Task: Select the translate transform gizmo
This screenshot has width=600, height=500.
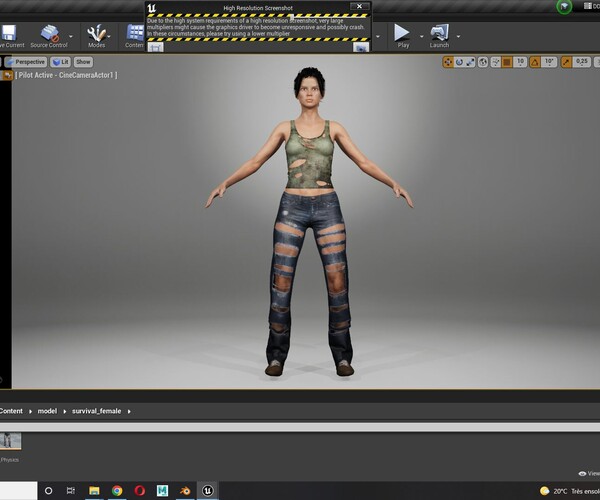Action: (x=448, y=62)
